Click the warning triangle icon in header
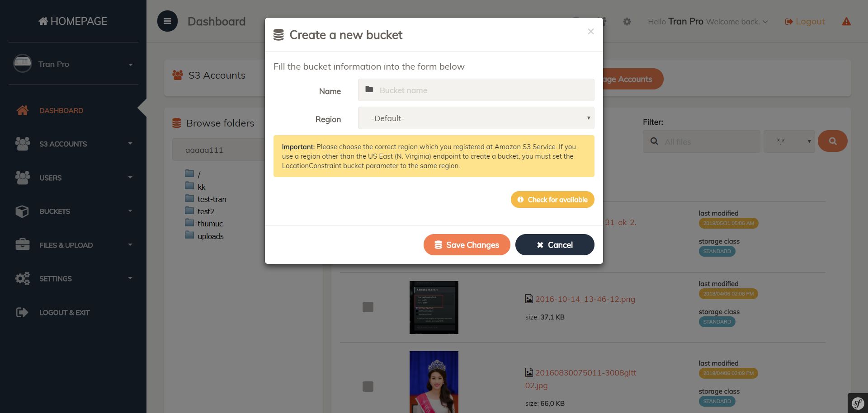 [x=846, y=22]
